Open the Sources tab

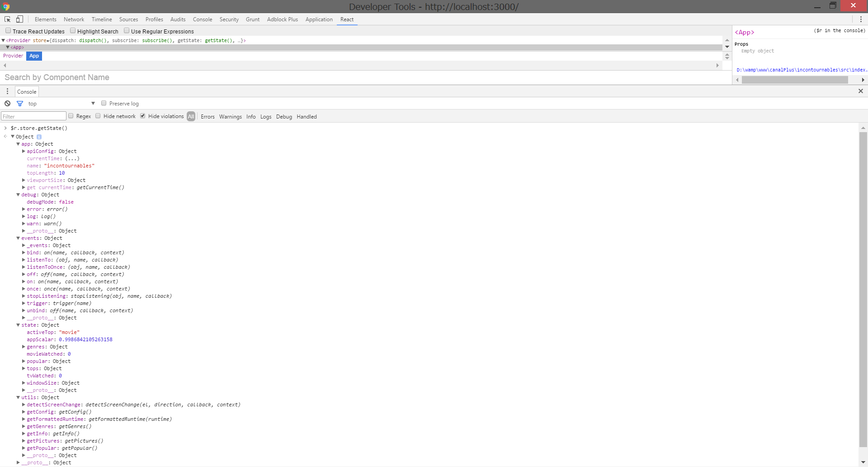pyautogui.click(x=128, y=19)
